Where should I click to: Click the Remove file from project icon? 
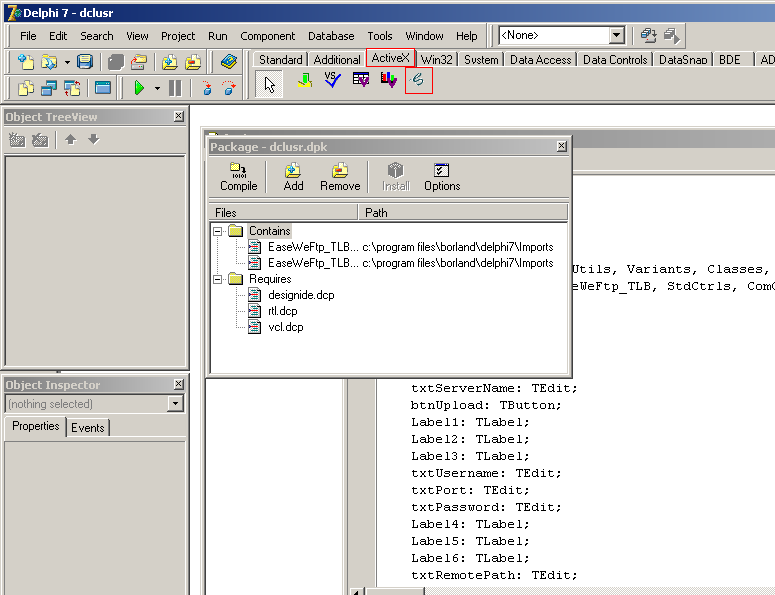tap(193, 62)
